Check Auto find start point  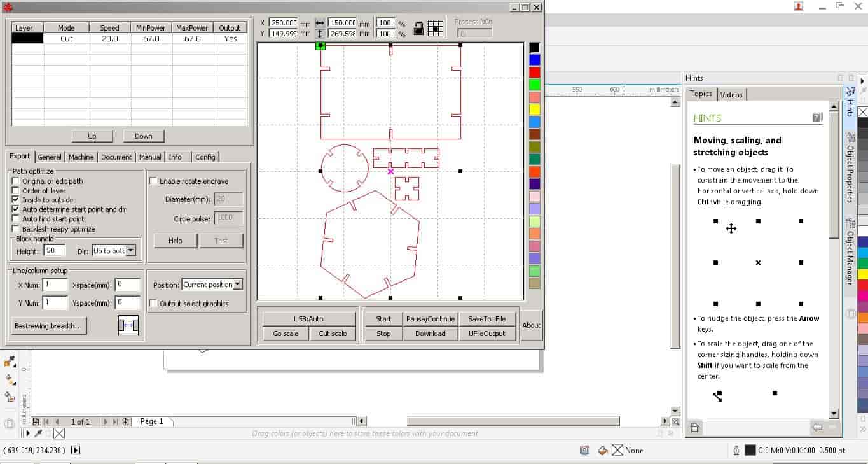16,219
